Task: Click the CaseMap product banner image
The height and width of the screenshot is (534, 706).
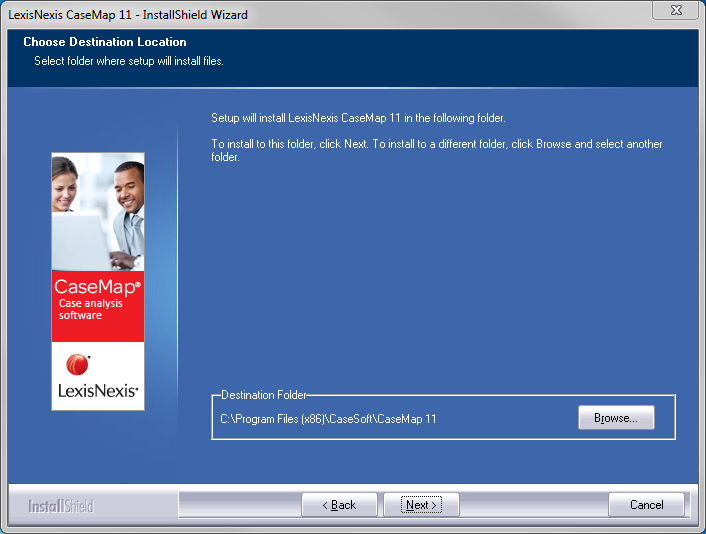Action: click(x=98, y=281)
